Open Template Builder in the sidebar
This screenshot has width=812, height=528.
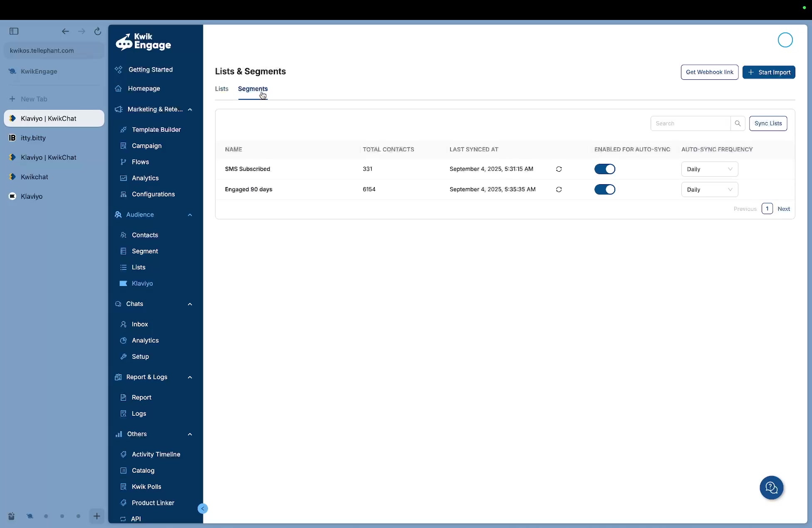156,130
